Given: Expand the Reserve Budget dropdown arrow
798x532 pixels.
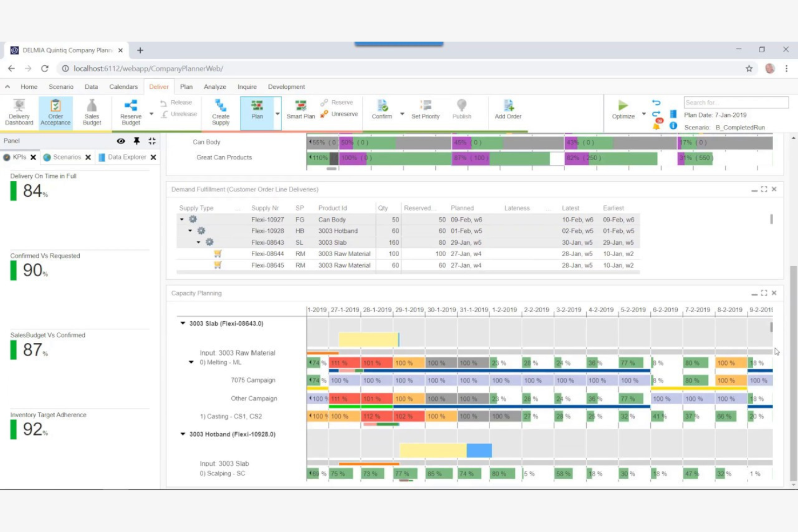Looking at the screenshot, I should pos(151,114).
